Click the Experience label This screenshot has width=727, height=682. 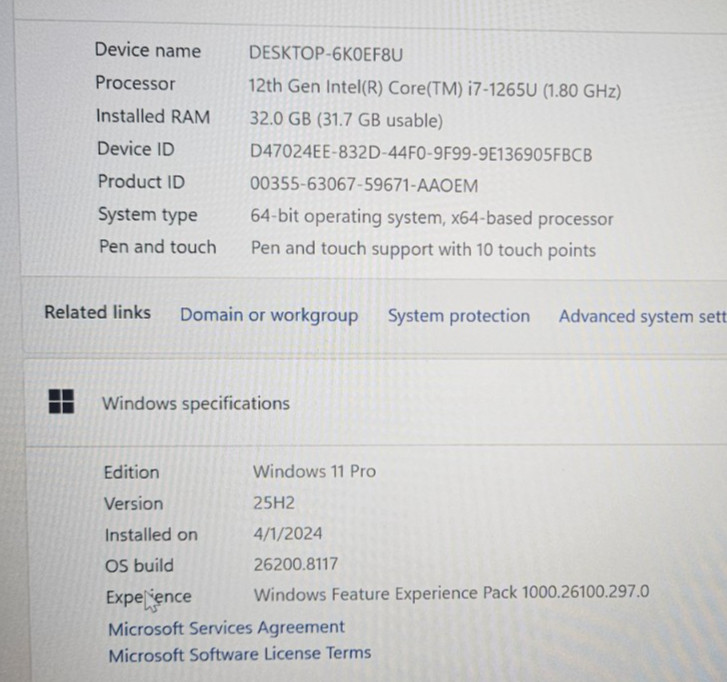point(148,597)
